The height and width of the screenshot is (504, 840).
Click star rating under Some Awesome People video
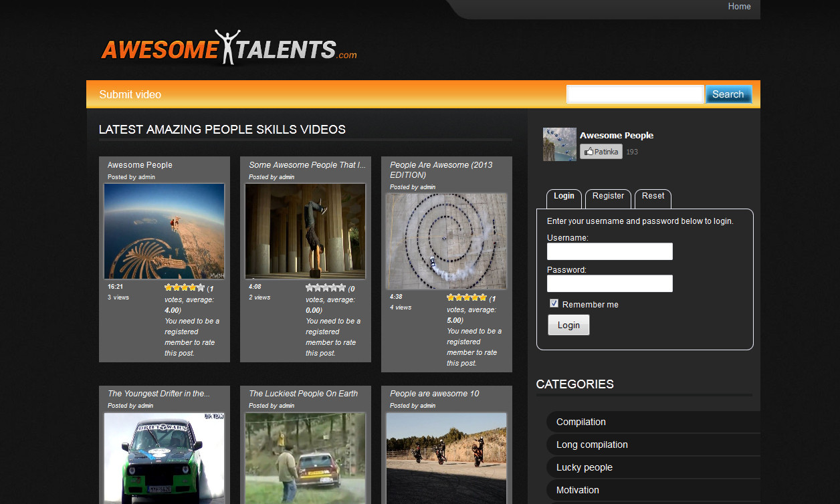point(326,287)
